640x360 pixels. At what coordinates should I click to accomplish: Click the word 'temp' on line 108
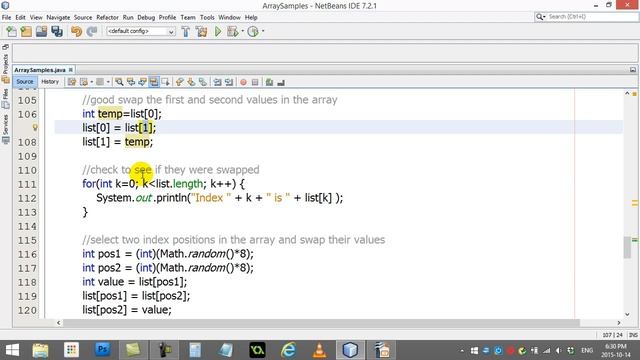click(x=137, y=142)
